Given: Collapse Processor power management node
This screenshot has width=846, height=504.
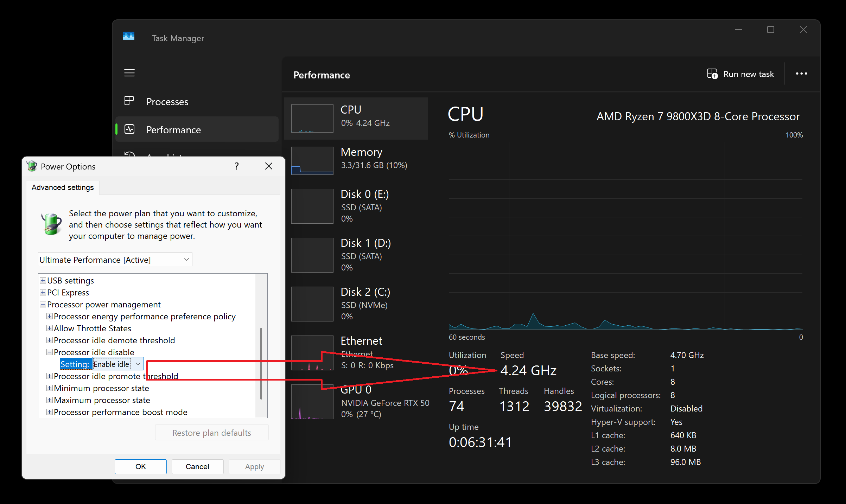Looking at the screenshot, I should pyautogui.click(x=43, y=304).
